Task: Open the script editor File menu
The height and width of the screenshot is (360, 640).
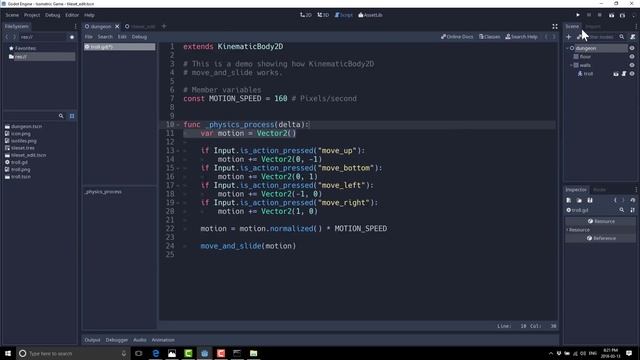Action: (89, 37)
